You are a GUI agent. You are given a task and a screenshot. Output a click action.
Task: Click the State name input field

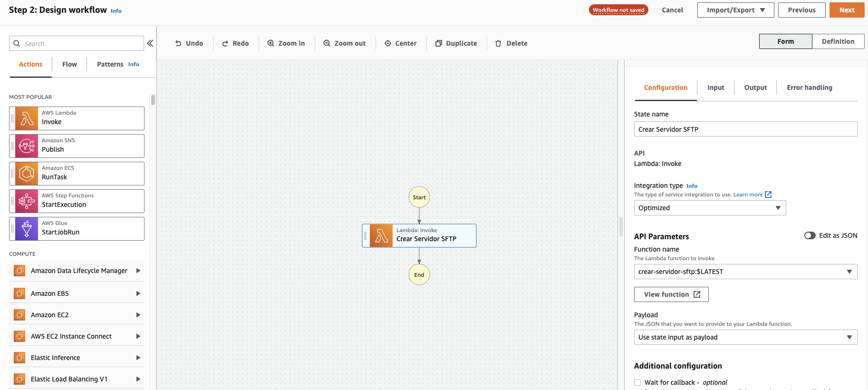click(745, 129)
